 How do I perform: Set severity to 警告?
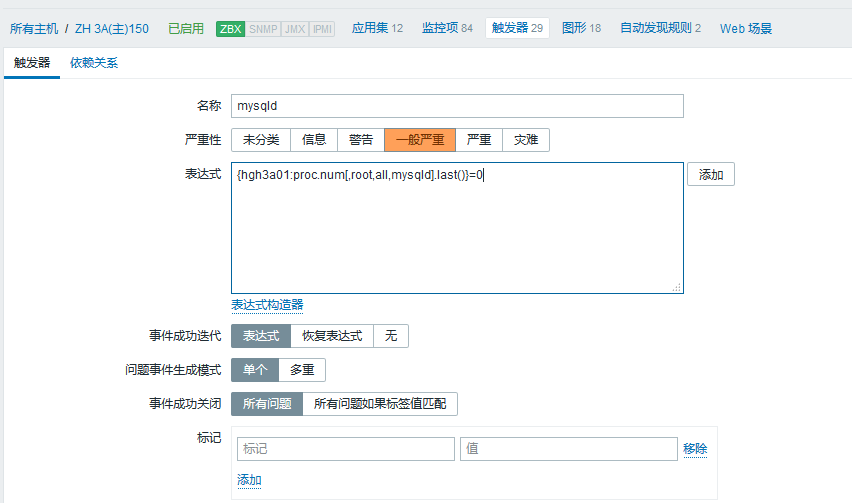361,140
